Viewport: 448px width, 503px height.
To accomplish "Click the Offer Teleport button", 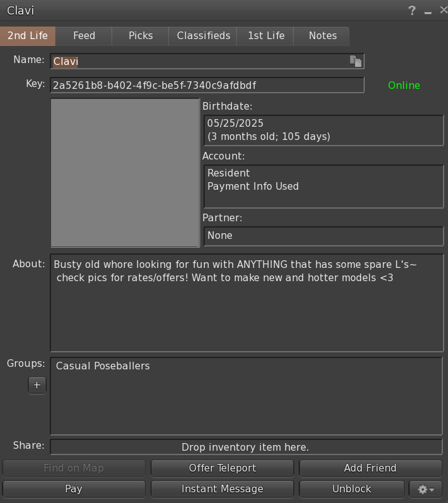I will coord(222,468).
